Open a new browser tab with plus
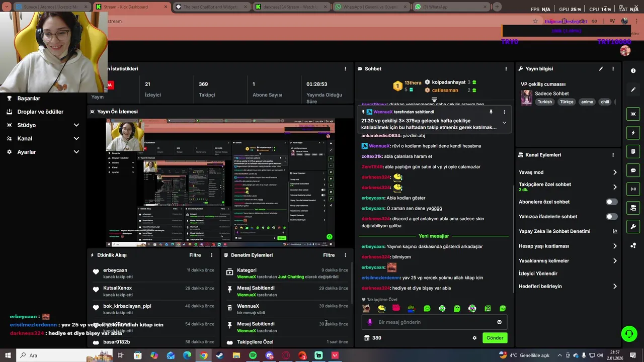 [x=497, y=7]
